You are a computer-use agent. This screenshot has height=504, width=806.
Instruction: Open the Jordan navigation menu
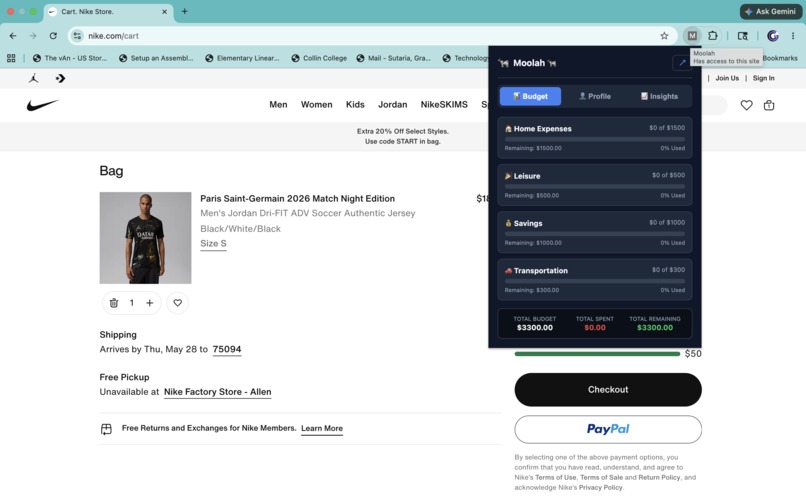tap(392, 104)
